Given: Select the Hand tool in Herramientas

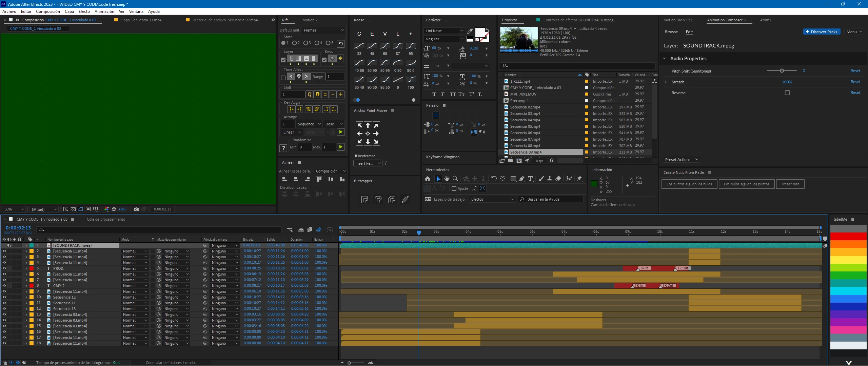Looking at the screenshot, I should [447, 179].
